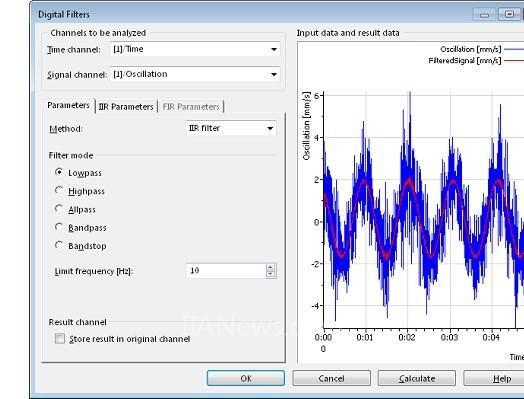Switch to the Parameters tab

click(x=69, y=106)
